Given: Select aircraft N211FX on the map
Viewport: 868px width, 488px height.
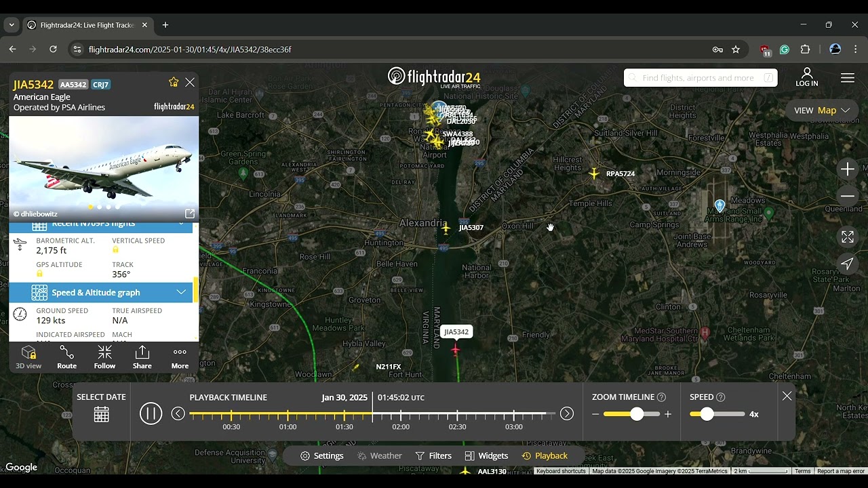Looking at the screenshot, I should click(355, 367).
